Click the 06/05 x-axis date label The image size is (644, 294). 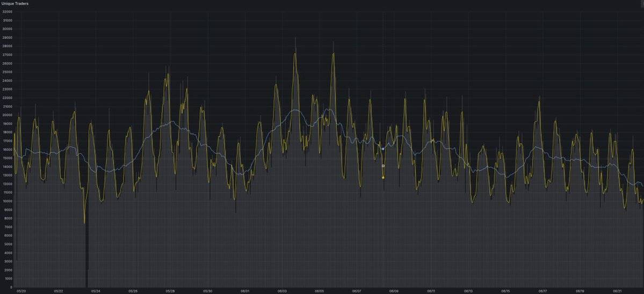pyautogui.click(x=319, y=291)
